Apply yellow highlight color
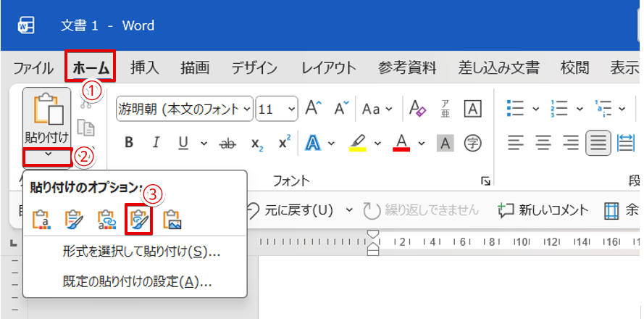Viewport: 644px width, 319px height. [357, 143]
